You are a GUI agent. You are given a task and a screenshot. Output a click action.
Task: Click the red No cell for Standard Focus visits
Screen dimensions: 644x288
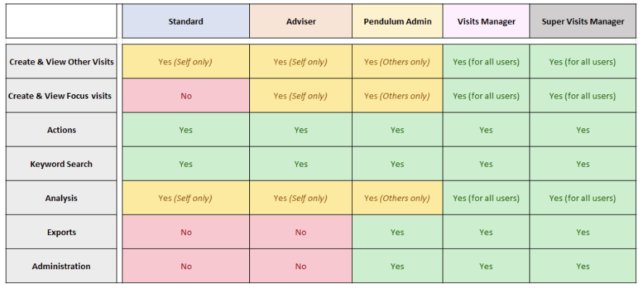click(185, 96)
